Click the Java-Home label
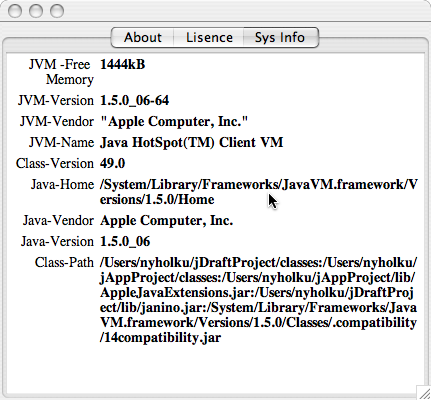The height and width of the screenshot is (400, 431). (62, 184)
